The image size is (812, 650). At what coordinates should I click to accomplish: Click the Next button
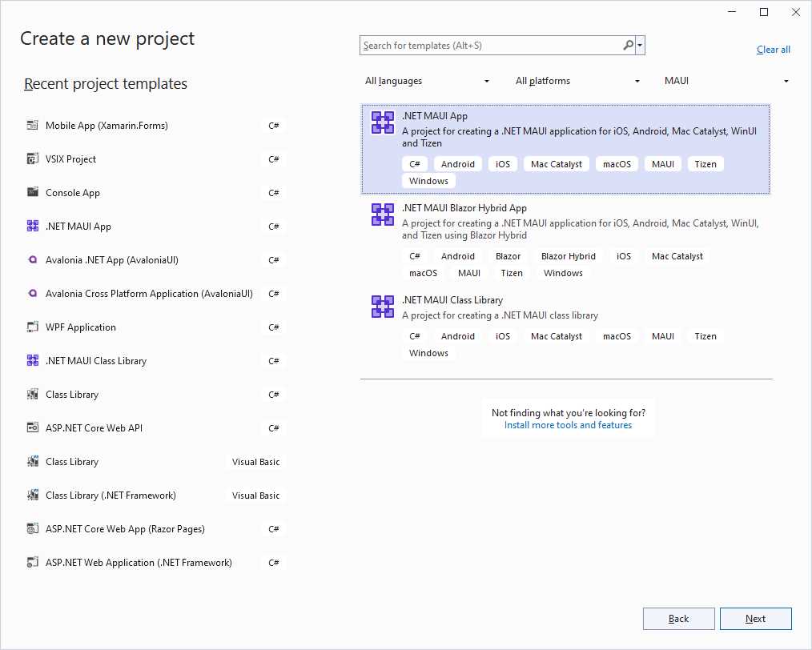coord(756,619)
